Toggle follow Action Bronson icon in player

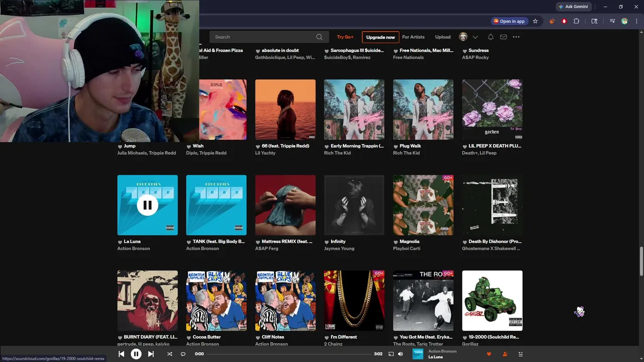coord(505,354)
